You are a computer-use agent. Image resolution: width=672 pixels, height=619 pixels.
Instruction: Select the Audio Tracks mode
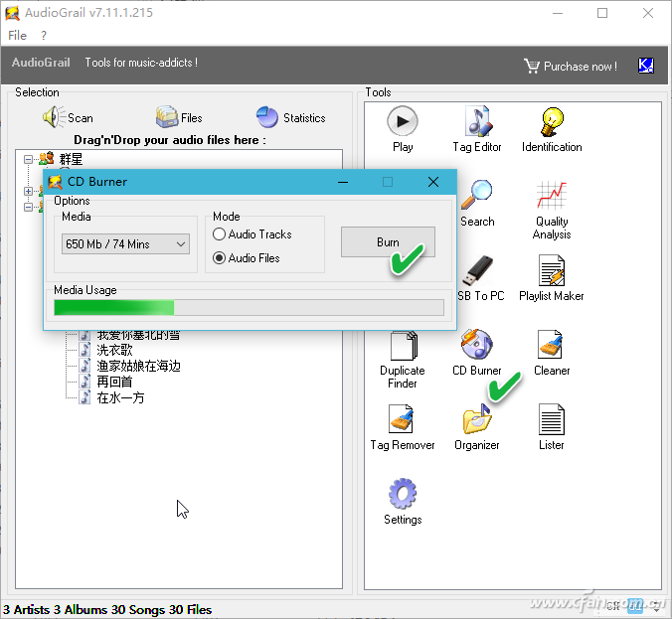point(252,234)
